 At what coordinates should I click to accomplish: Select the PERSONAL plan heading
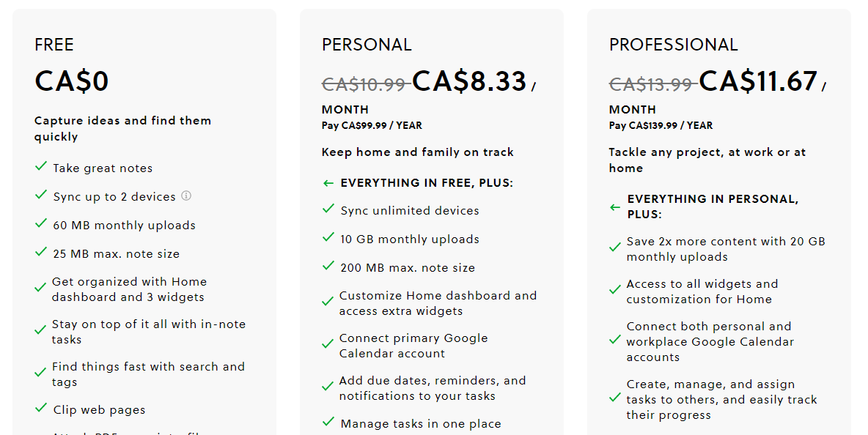pos(367,45)
